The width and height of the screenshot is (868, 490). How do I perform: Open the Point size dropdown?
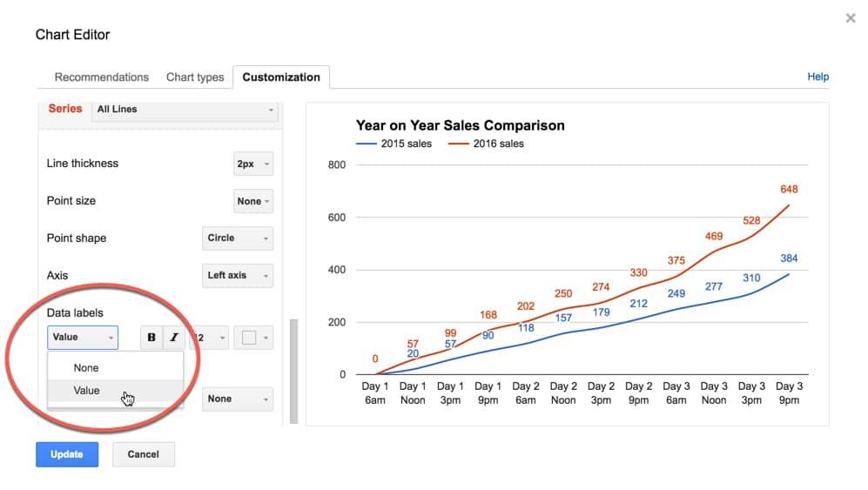[253, 201]
